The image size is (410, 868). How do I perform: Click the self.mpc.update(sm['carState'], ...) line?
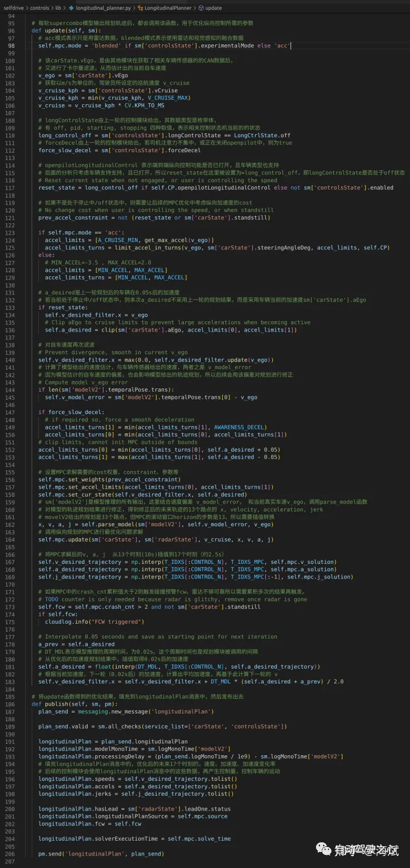point(156,539)
